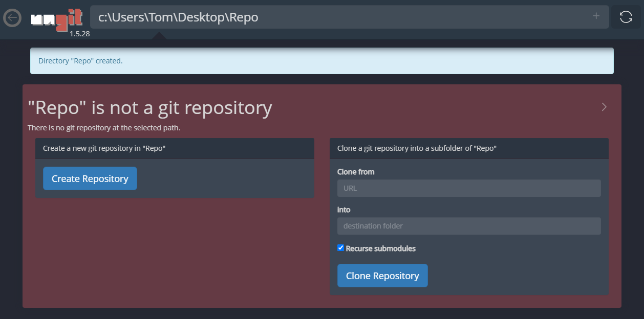The width and height of the screenshot is (644, 319).
Task: Click the "Recurse submodules" label text
Action: pos(380,248)
